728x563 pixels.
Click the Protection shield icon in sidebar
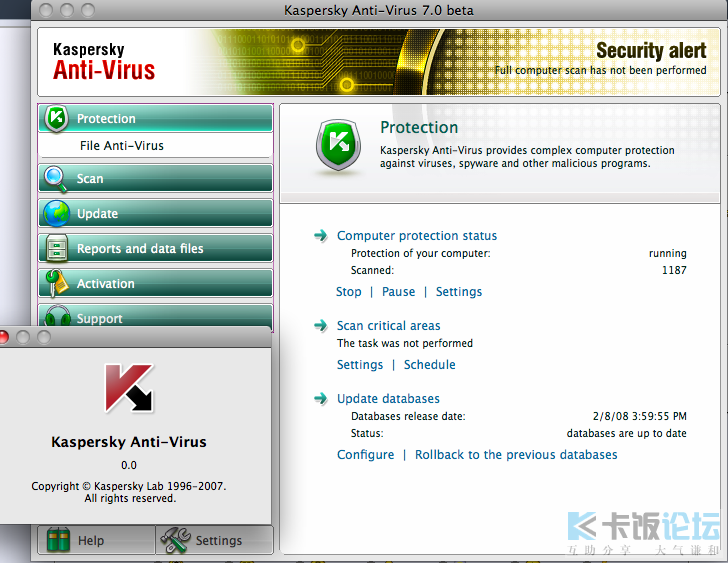pyautogui.click(x=57, y=118)
